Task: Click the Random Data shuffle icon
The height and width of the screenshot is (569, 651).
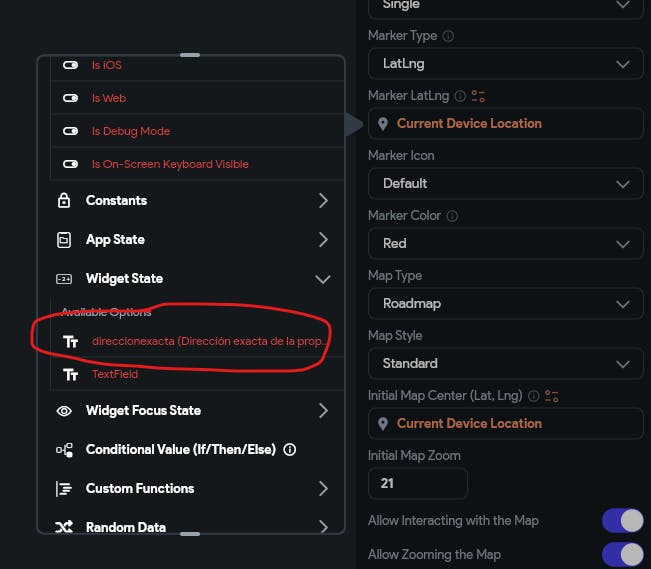Action: point(64,527)
